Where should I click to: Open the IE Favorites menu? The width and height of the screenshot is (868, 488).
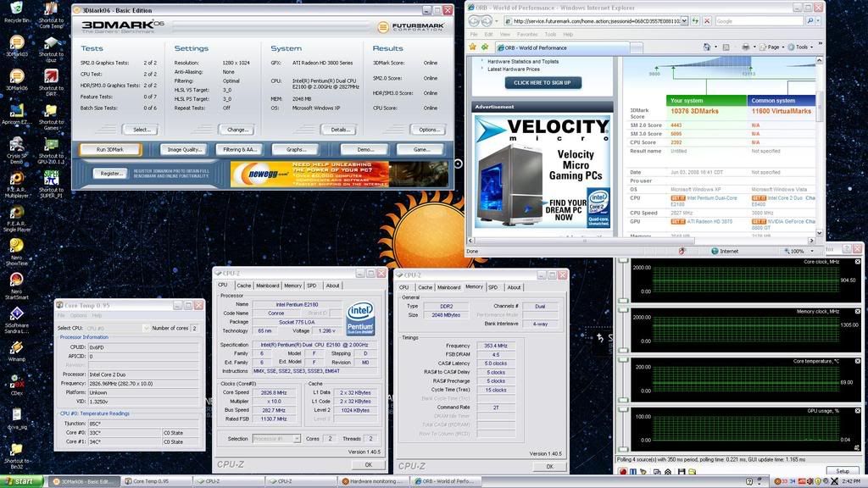pos(526,34)
